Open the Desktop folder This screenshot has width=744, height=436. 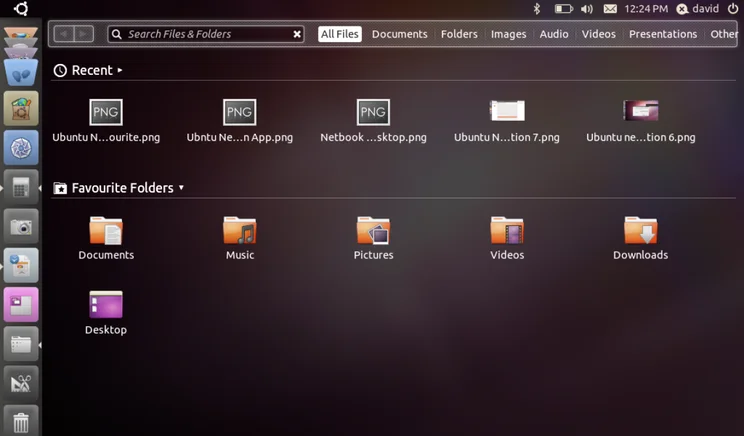106,313
